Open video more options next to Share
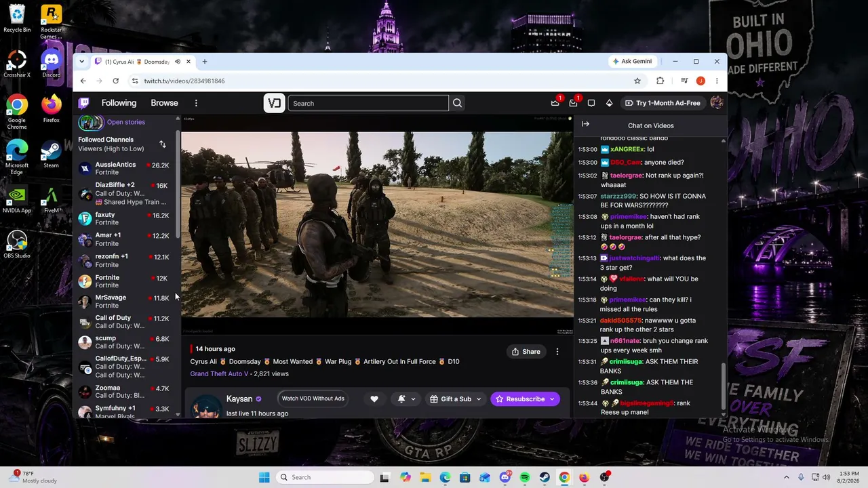 557,352
